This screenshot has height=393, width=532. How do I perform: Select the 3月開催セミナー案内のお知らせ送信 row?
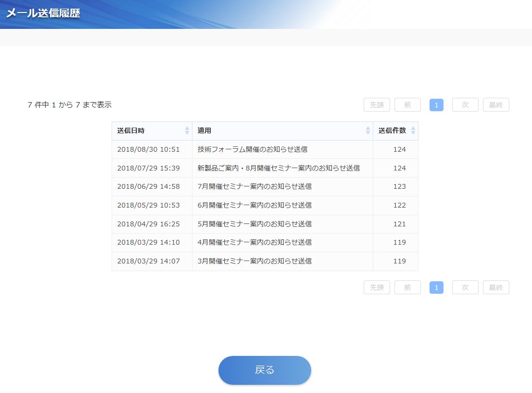coord(254,261)
